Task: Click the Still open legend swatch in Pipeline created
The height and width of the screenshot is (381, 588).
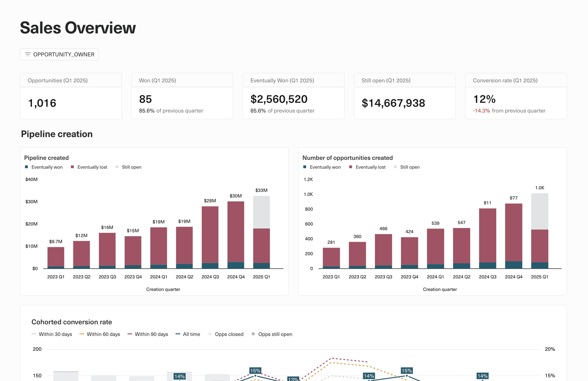Action: click(117, 167)
